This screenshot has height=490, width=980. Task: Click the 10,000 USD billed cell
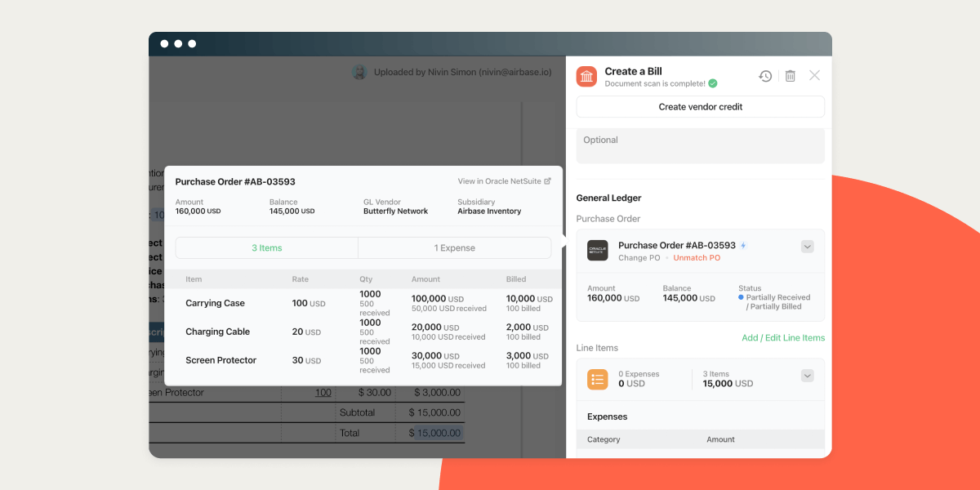[529, 299]
